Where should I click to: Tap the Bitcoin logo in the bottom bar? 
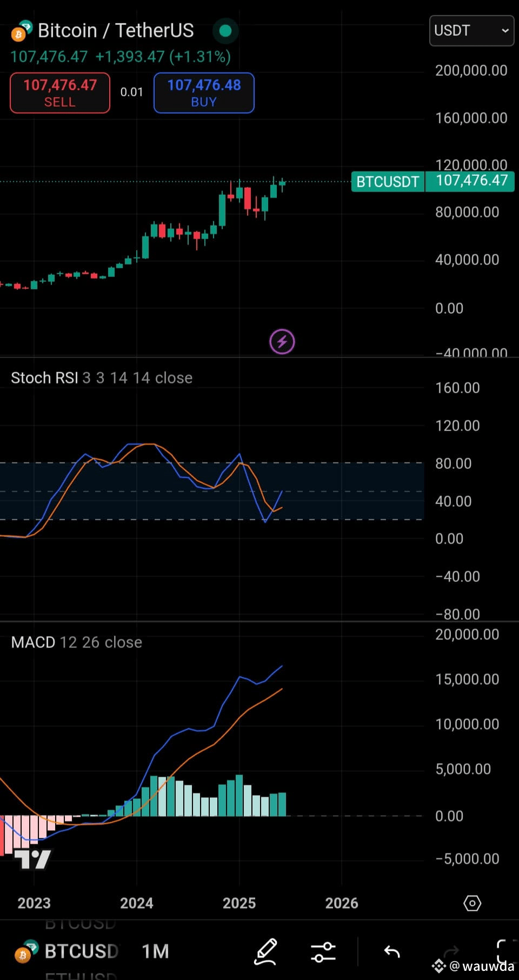pos(26,951)
